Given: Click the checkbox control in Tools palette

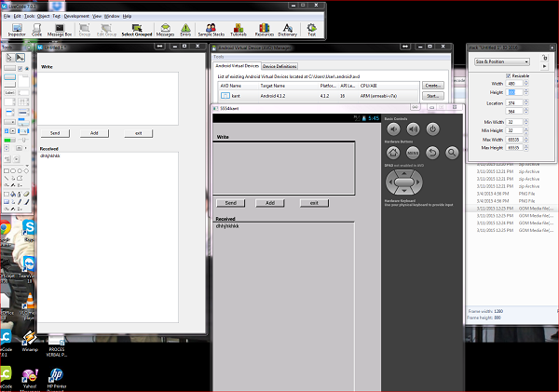Looking at the screenshot, I should [20, 69].
